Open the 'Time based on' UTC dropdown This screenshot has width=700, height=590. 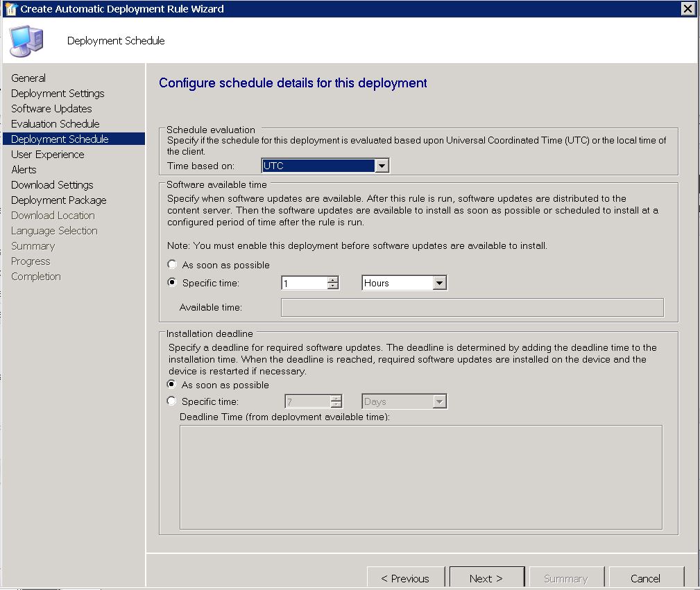click(x=382, y=166)
